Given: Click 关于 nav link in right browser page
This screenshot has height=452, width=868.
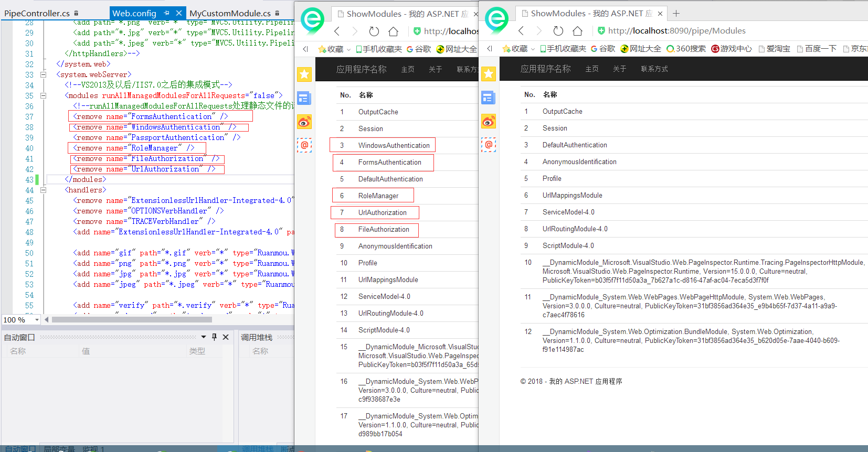Looking at the screenshot, I should pyautogui.click(x=620, y=69).
